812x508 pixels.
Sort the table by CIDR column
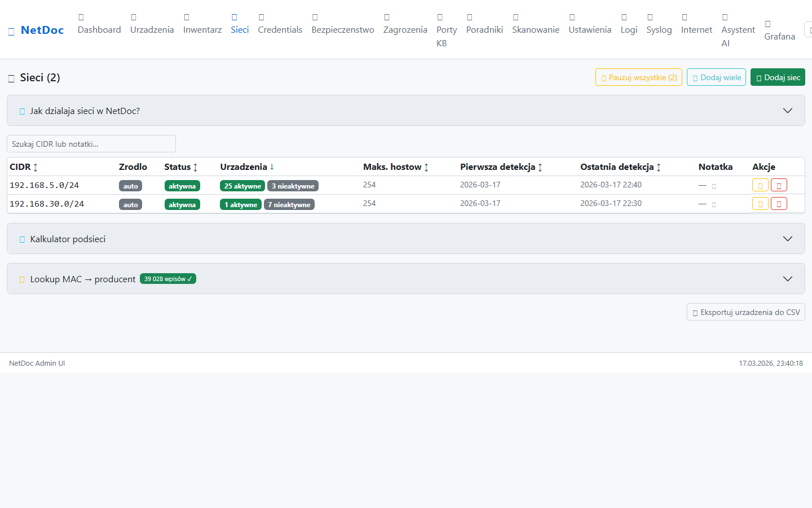point(23,167)
